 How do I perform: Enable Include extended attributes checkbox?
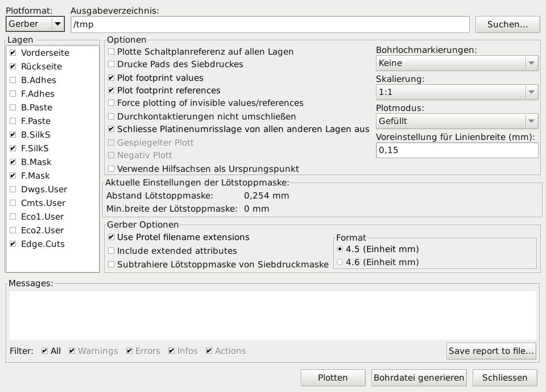tap(111, 251)
